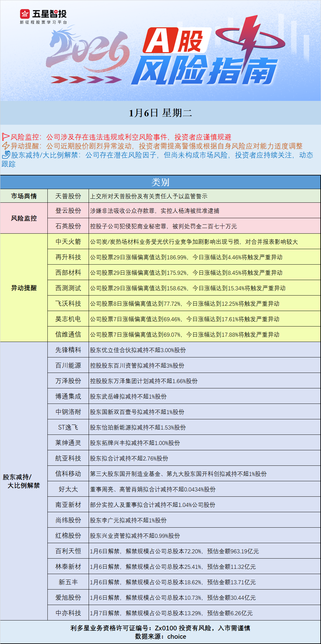Click stock name ST逸飞
Screen dimensions: 321x644
[x=68, y=427]
